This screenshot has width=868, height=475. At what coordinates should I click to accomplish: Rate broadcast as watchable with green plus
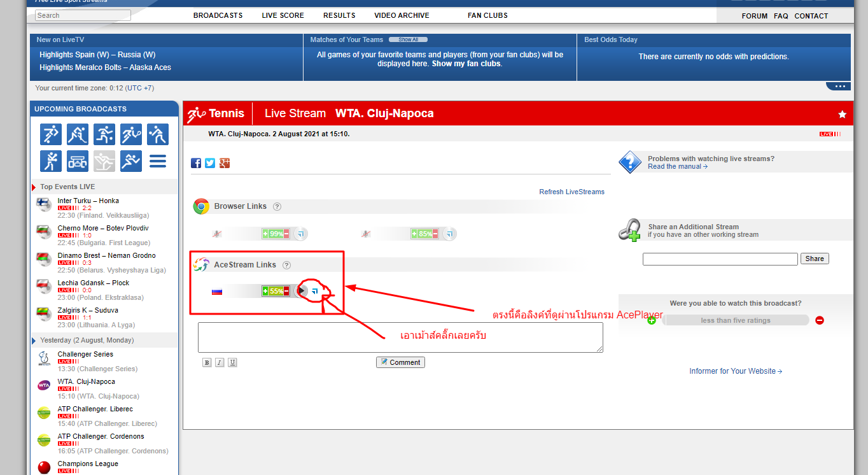[652, 320]
